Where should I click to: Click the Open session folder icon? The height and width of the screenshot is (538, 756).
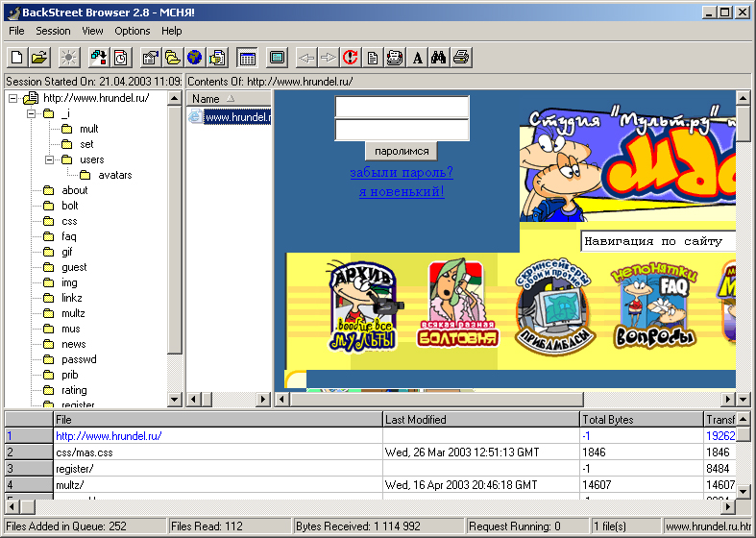pyautogui.click(x=39, y=58)
